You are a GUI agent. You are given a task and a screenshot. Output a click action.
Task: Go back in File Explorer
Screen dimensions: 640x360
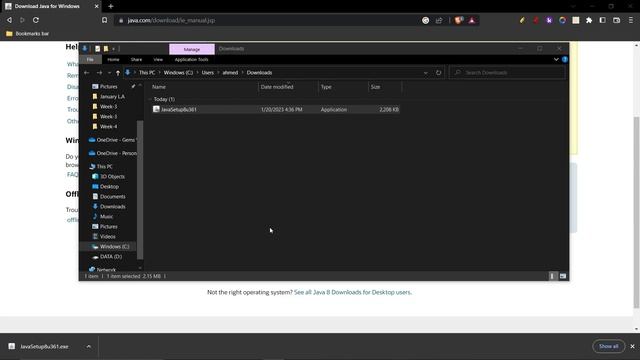tap(87, 73)
